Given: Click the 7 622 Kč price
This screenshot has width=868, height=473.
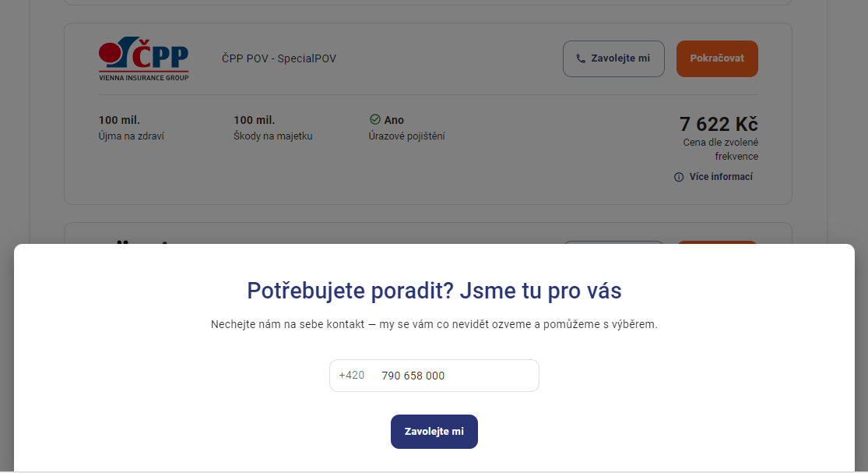Looking at the screenshot, I should 719,124.
